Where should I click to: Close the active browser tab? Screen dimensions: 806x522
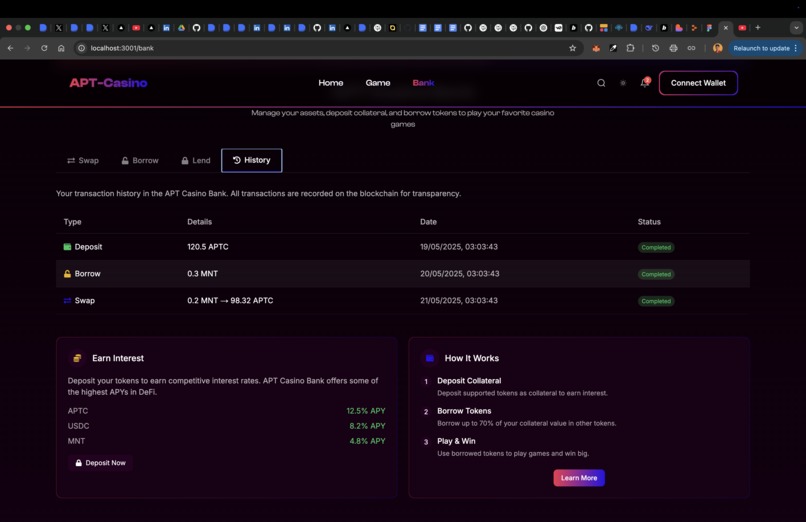[726, 28]
